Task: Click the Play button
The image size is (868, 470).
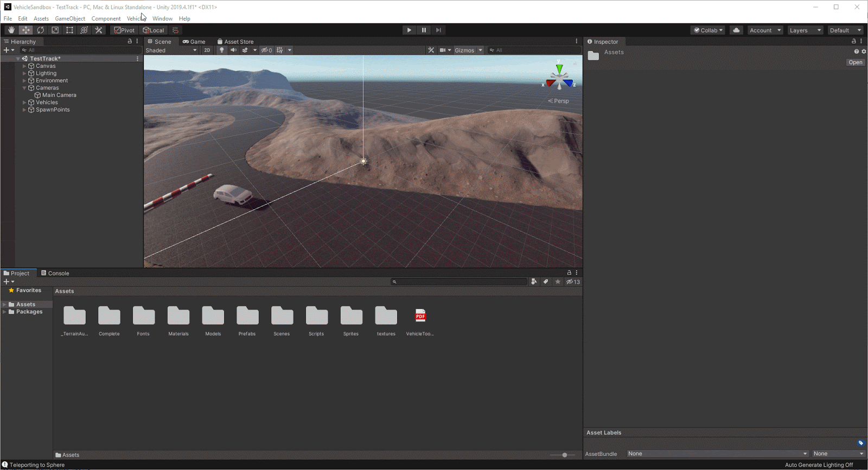Action: coord(409,30)
